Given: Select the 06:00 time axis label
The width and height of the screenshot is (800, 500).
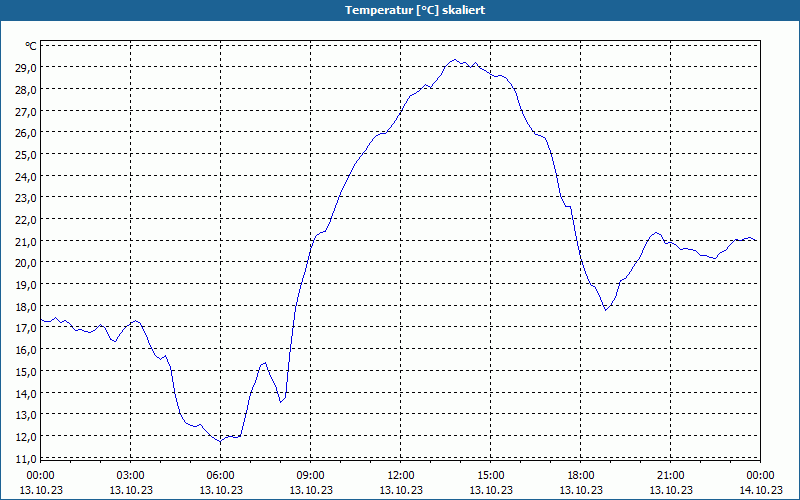Looking at the screenshot, I should click(220, 476).
